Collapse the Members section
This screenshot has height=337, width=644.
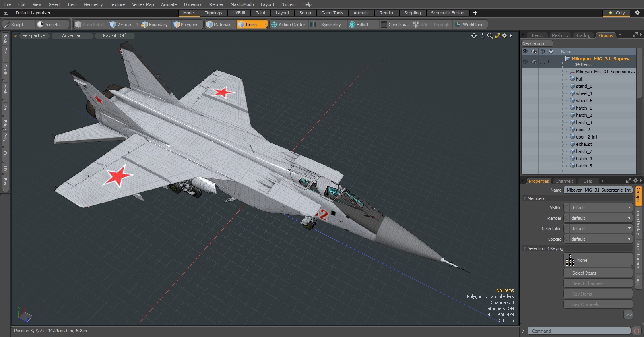click(x=524, y=198)
